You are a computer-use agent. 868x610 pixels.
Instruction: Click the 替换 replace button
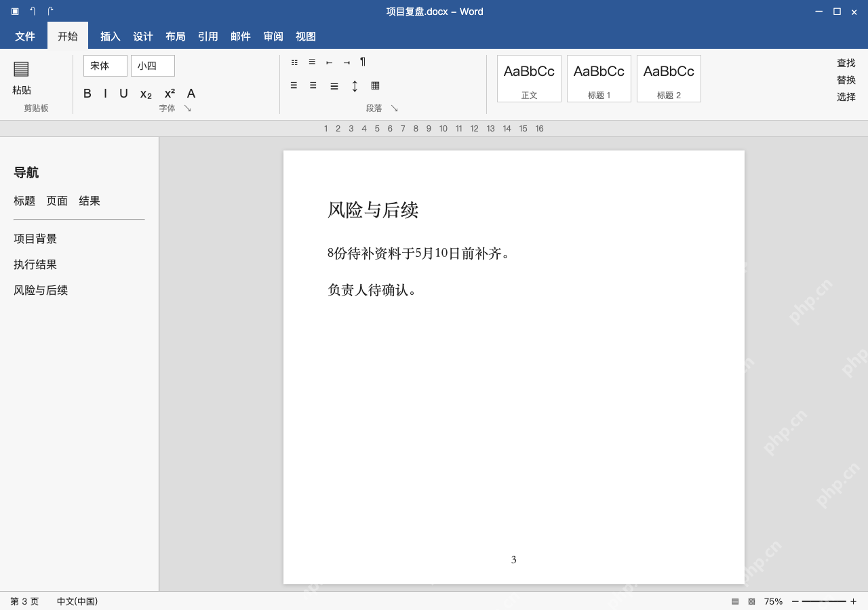(846, 80)
